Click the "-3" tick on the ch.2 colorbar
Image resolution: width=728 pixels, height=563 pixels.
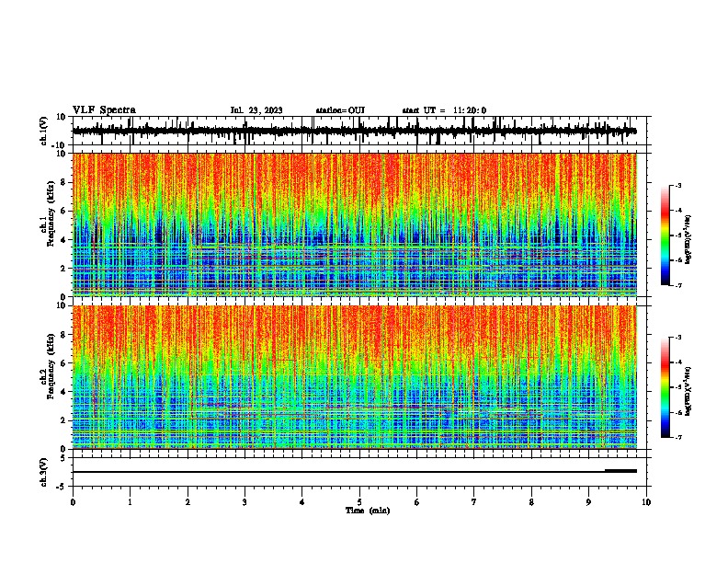click(677, 338)
